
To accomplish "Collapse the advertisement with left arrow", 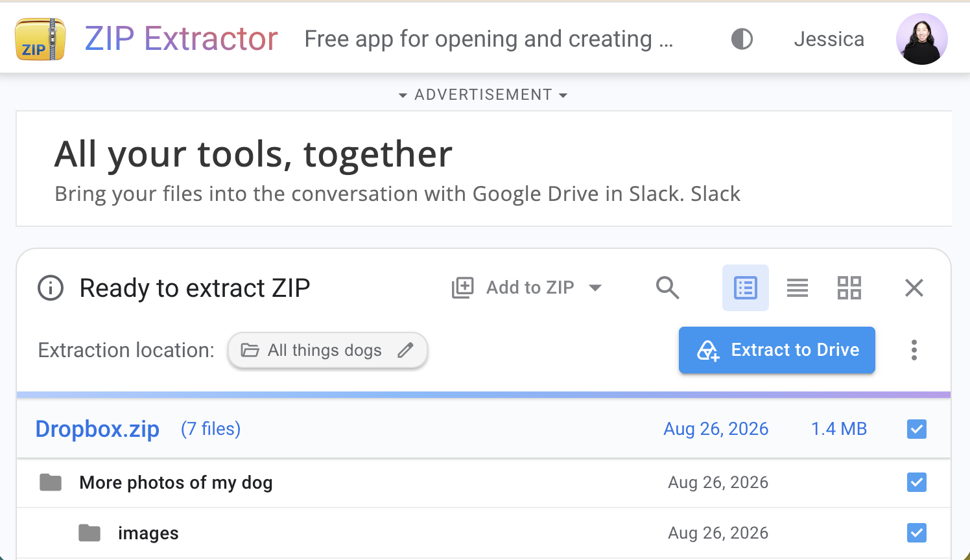I will coord(403,95).
